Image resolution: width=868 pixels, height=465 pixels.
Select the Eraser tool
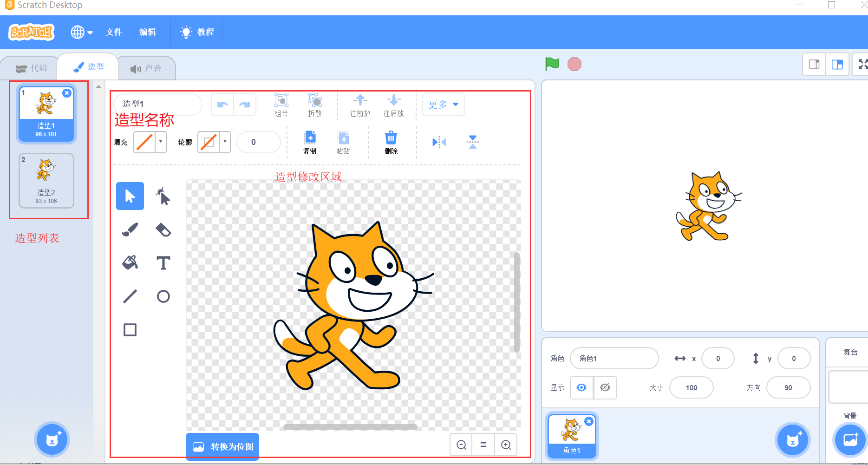[163, 229]
